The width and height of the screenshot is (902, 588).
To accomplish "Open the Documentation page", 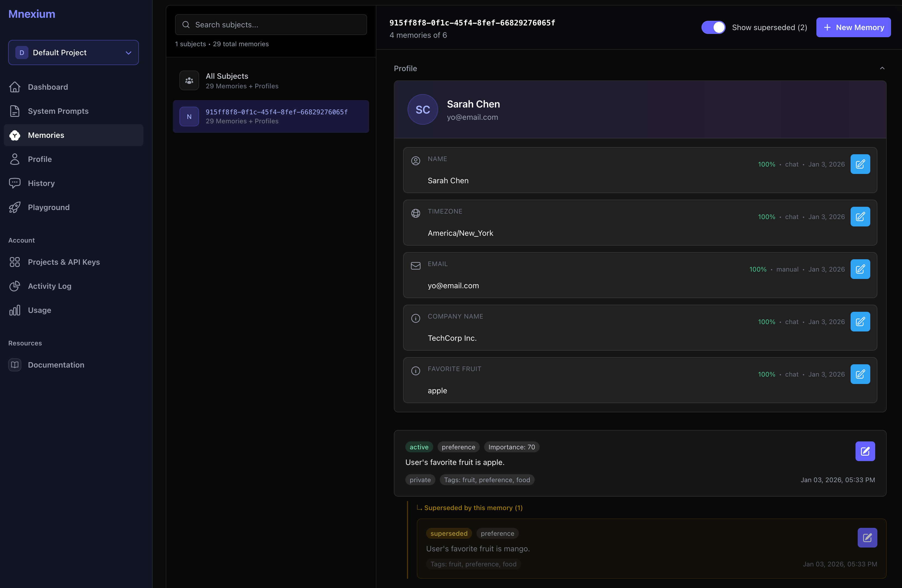I will (56, 365).
